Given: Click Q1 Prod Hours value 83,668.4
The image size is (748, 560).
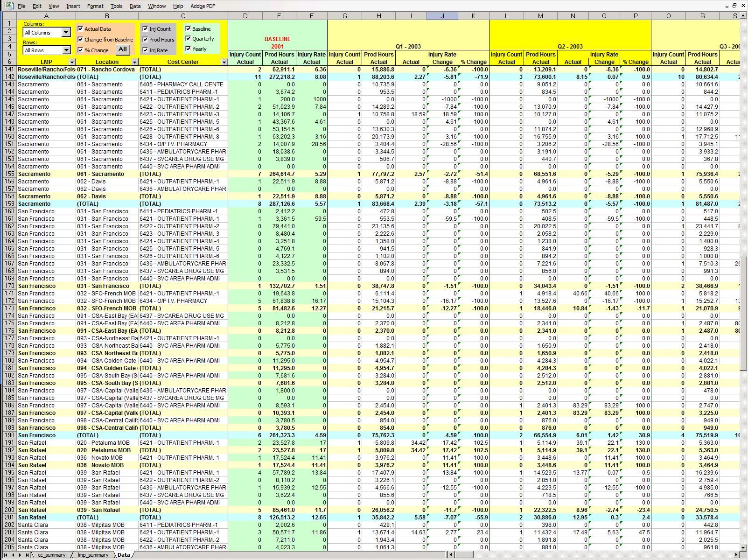Looking at the screenshot, I should 378,204.
